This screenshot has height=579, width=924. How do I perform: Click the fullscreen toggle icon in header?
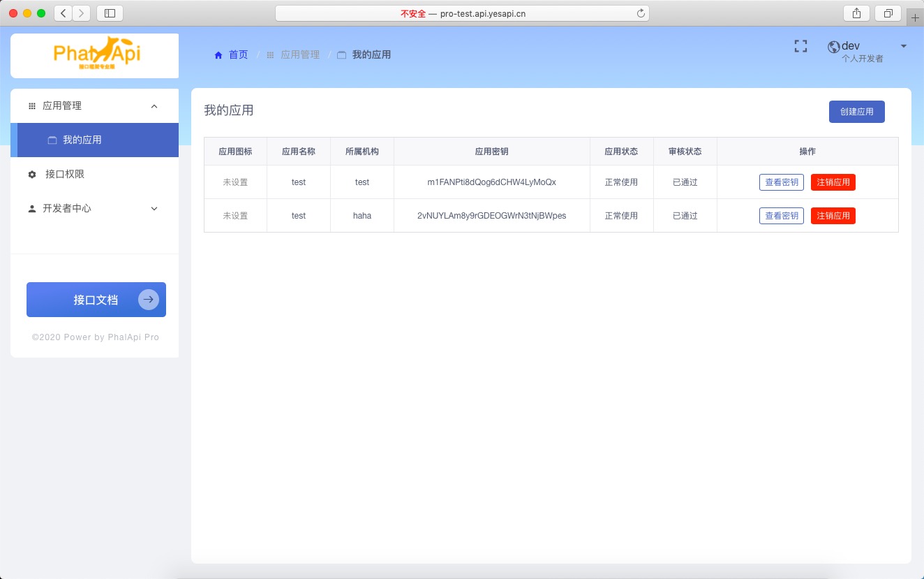tap(800, 46)
